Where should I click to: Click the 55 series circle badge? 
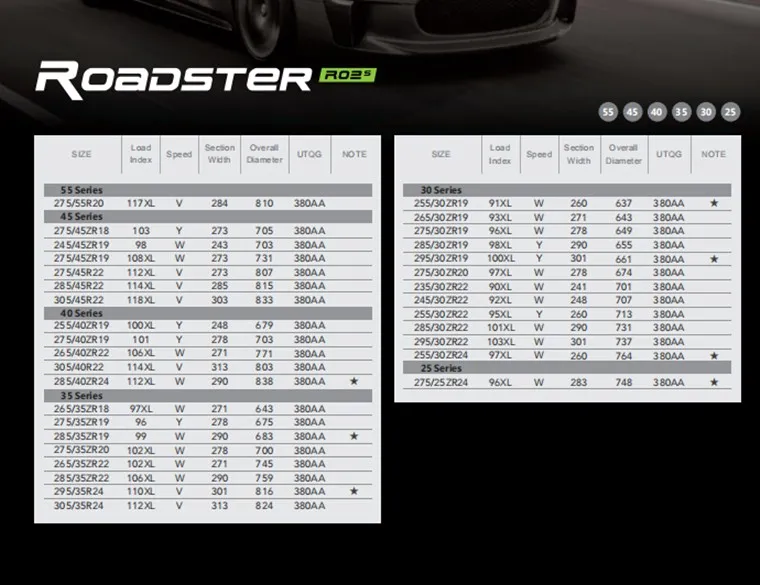[608, 112]
